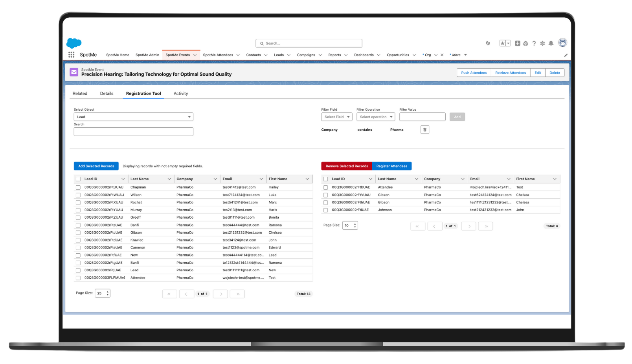This screenshot has width=632, height=364.
Task: Increment the Page Size stepper to 11
Action: pos(355,224)
